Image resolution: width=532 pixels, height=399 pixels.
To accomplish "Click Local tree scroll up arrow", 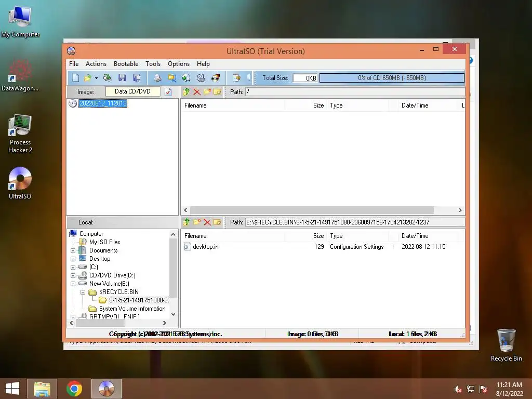I will [x=174, y=234].
